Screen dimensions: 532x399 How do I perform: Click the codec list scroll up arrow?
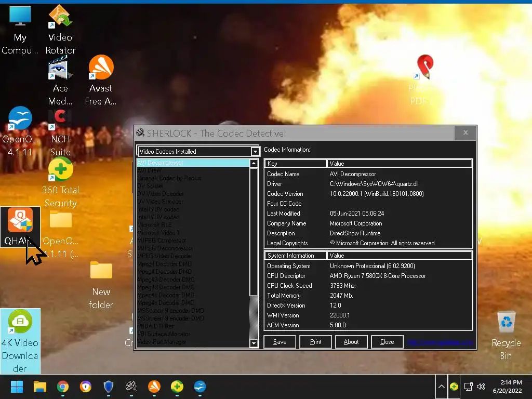[x=254, y=164]
